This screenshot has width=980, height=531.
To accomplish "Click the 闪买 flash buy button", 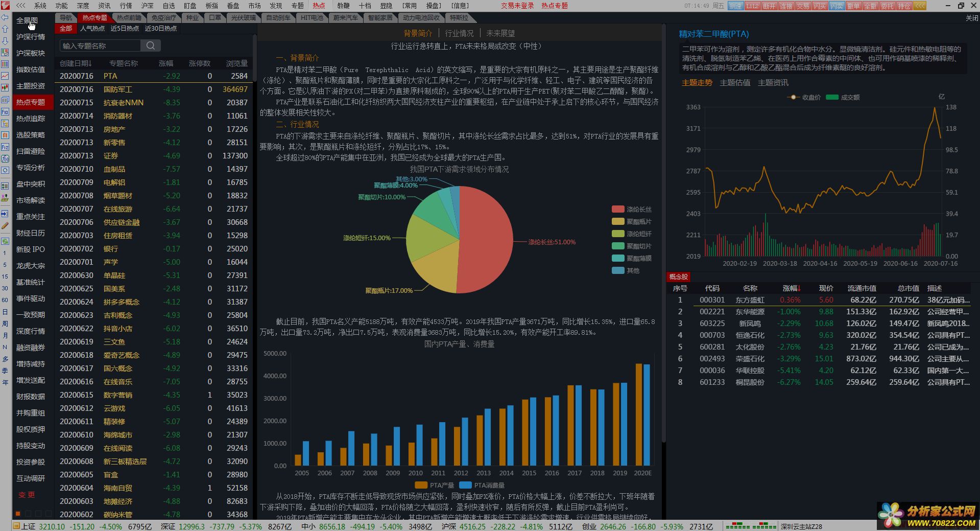I will tap(820, 6).
